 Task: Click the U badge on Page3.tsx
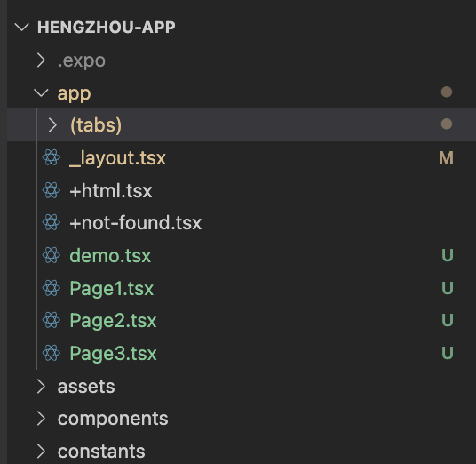pyautogui.click(x=448, y=353)
